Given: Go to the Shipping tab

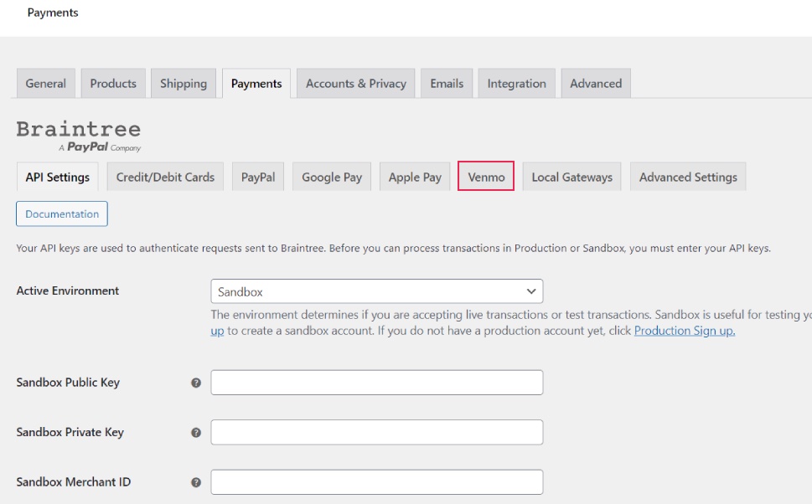Looking at the screenshot, I should 184,84.
